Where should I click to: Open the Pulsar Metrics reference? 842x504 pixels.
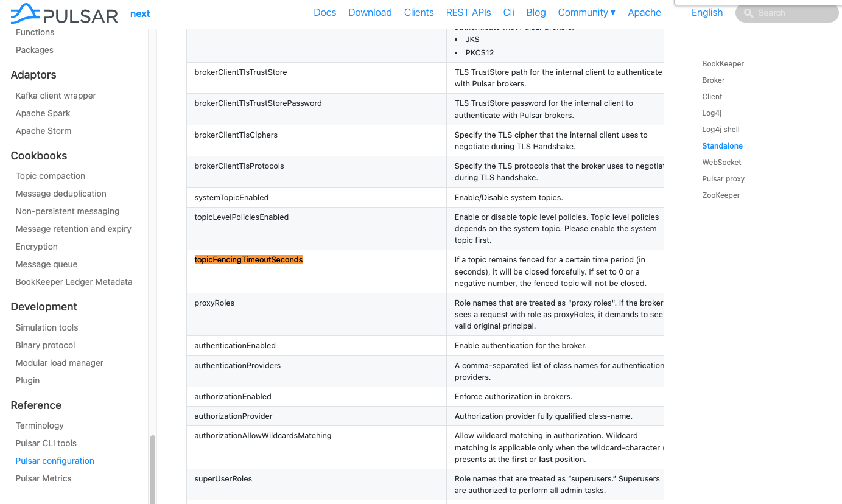click(x=44, y=478)
